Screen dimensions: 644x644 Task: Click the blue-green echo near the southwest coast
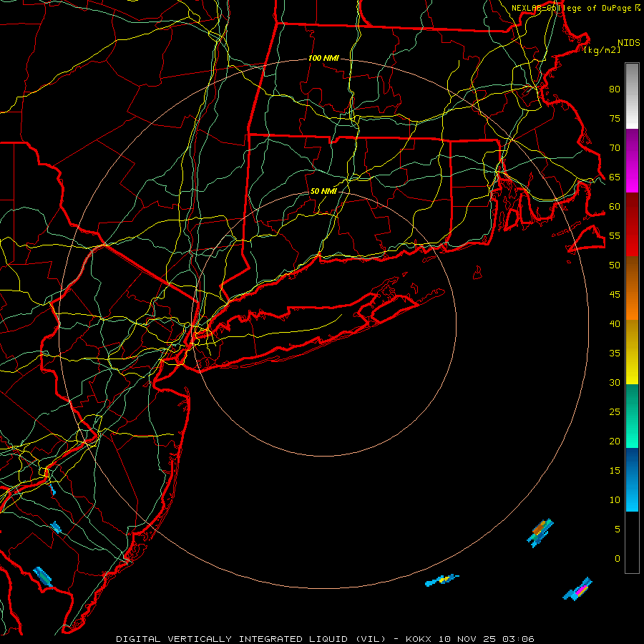43,577
